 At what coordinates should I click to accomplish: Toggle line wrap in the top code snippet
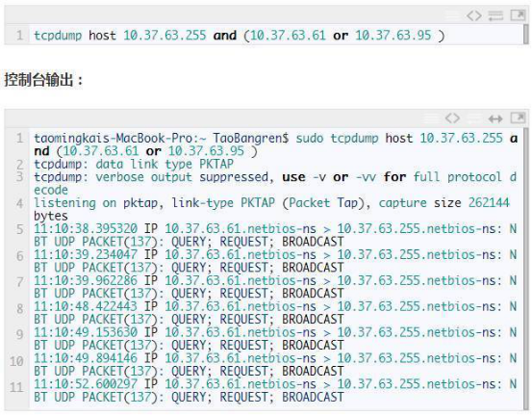[495, 15]
